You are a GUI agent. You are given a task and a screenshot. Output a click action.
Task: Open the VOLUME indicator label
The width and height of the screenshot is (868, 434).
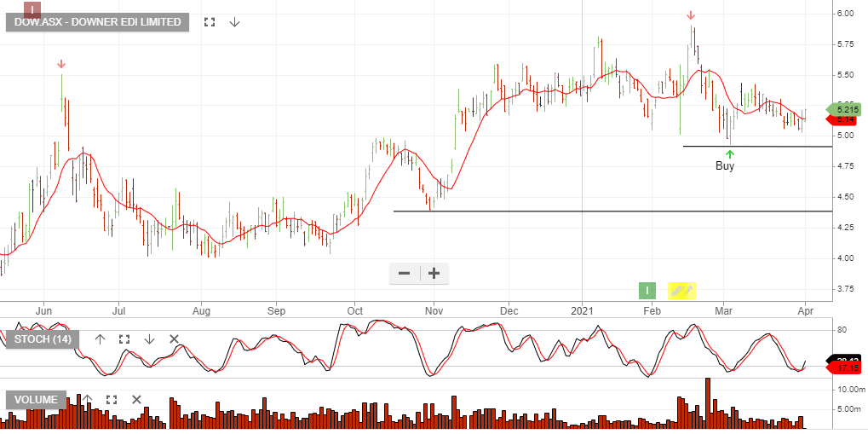click(x=35, y=399)
